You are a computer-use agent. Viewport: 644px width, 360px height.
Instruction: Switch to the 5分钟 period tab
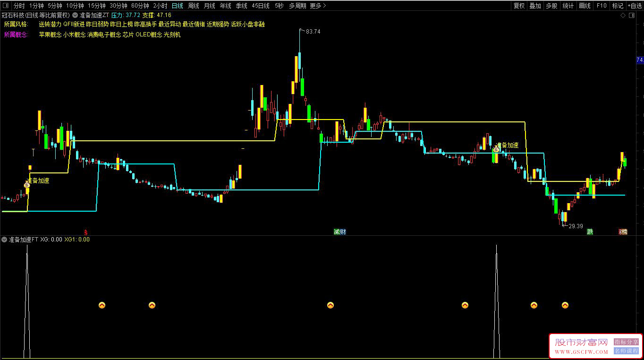pyautogui.click(x=55, y=6)
